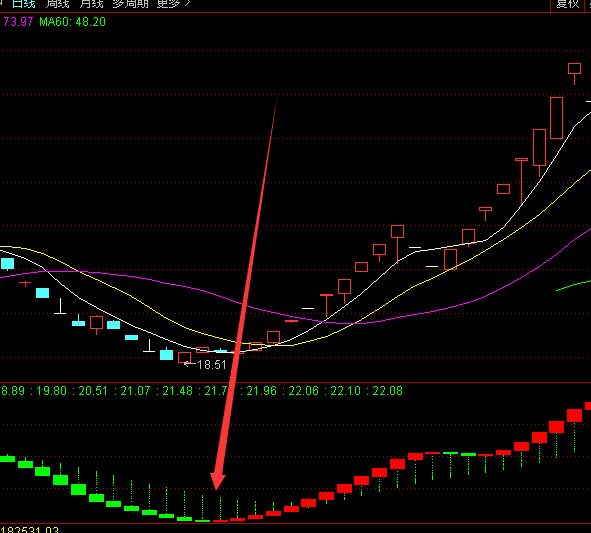The height and width of the screenshot is (533, 591).
Task: Select the largest green block in lower indicator
Action: pos(78,489)
